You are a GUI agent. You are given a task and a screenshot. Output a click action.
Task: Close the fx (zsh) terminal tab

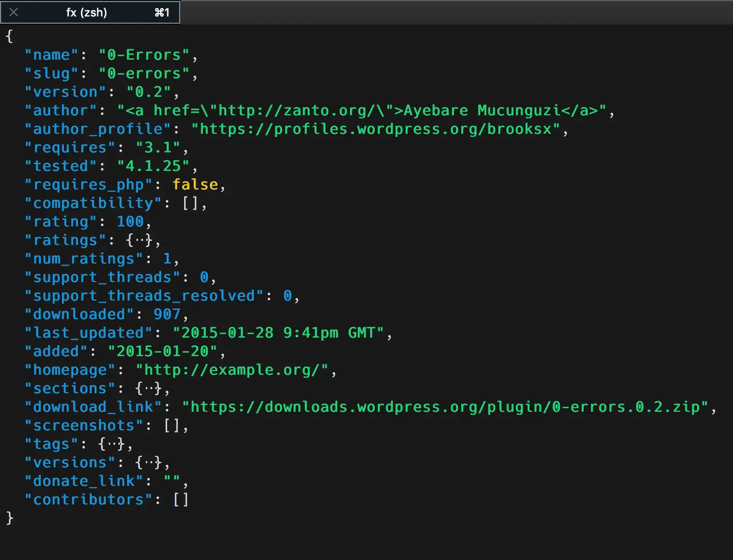point(14,12)
